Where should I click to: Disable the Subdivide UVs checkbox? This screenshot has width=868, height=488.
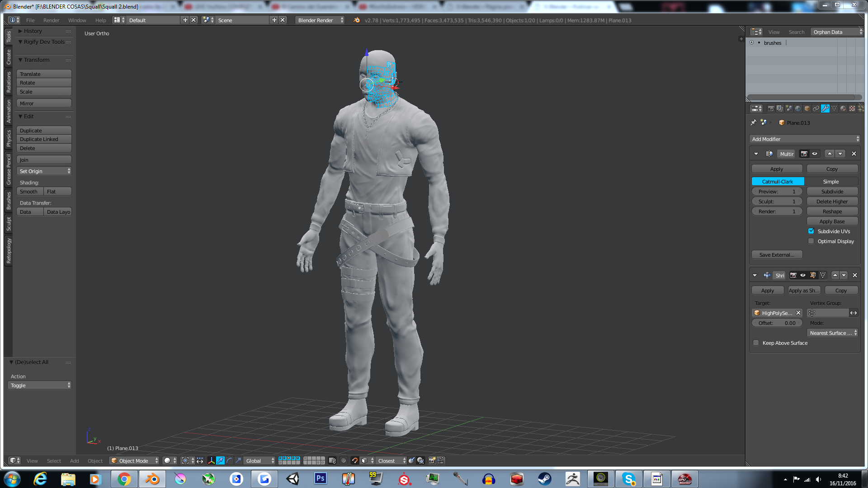point(811,231)
